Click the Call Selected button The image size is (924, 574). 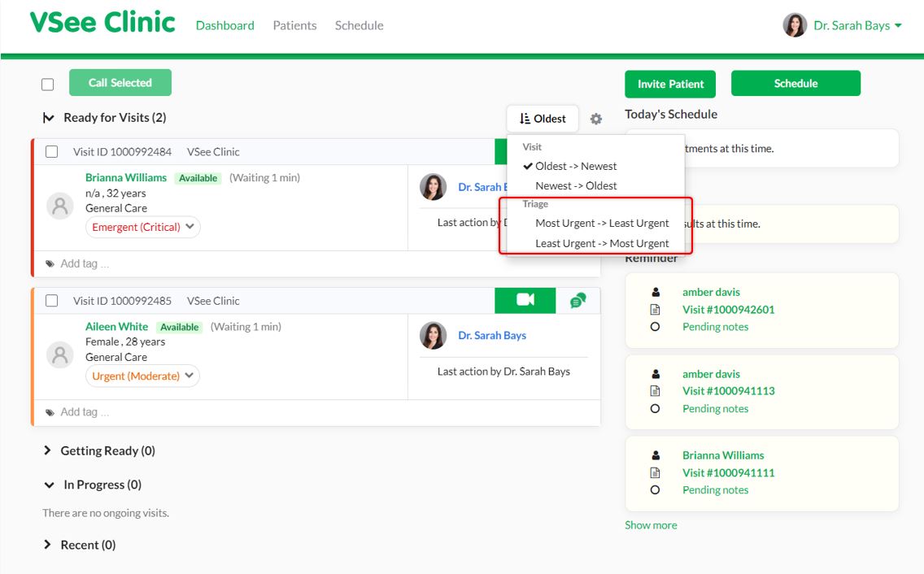[120, 82]
